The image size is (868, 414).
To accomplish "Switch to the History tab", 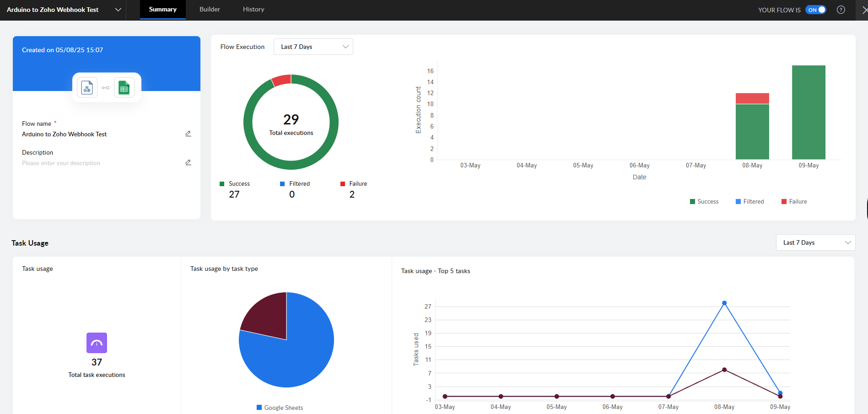I will [253, 9].
